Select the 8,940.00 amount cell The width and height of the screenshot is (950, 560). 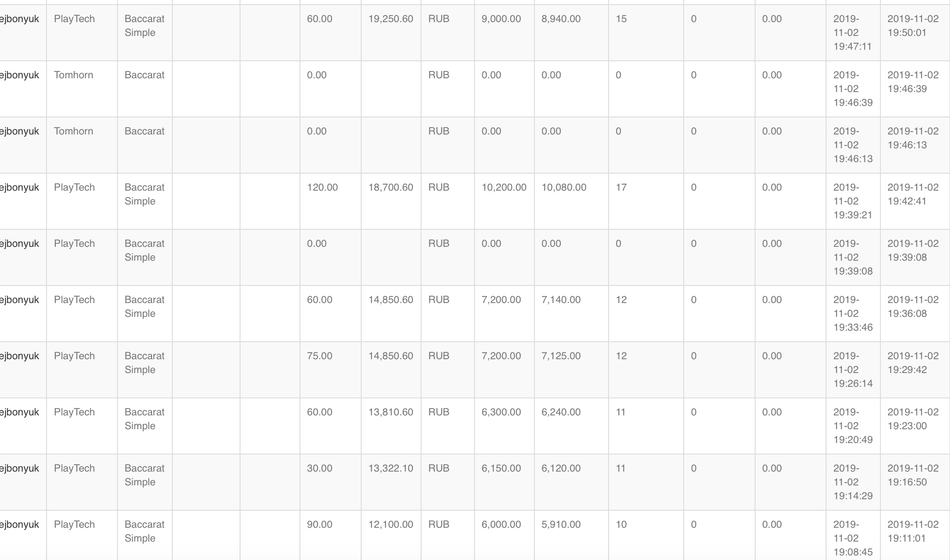pyautogui.click(x=561, y=19)
